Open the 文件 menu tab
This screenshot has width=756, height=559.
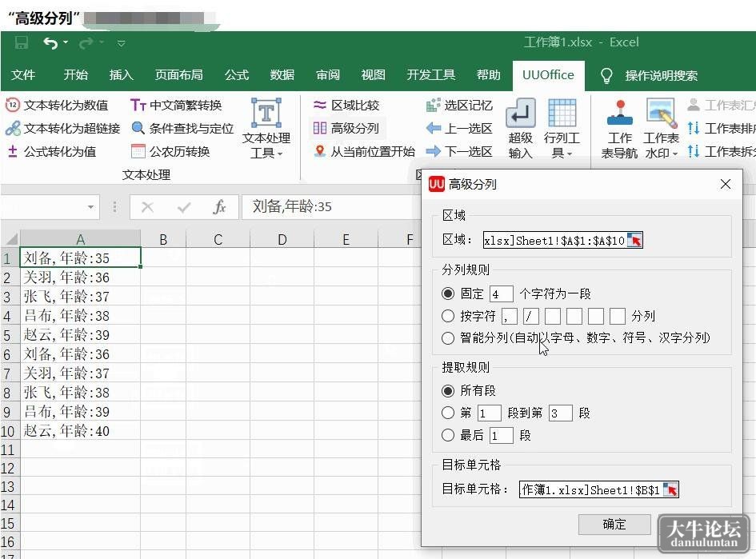(23, 75)
